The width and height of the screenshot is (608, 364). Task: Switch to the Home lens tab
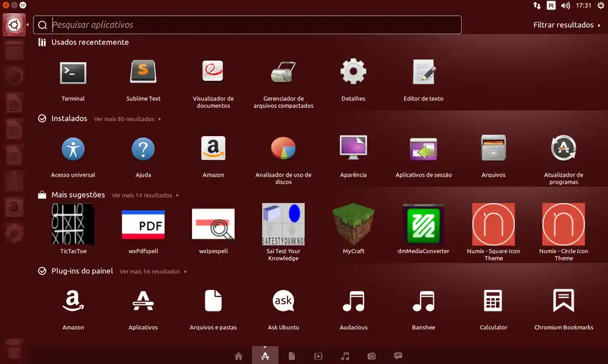click(238, 356)
